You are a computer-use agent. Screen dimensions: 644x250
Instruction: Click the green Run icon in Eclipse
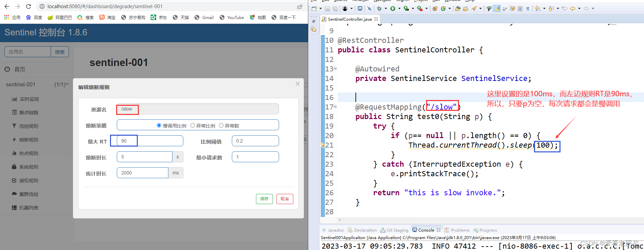coord(393,9)
